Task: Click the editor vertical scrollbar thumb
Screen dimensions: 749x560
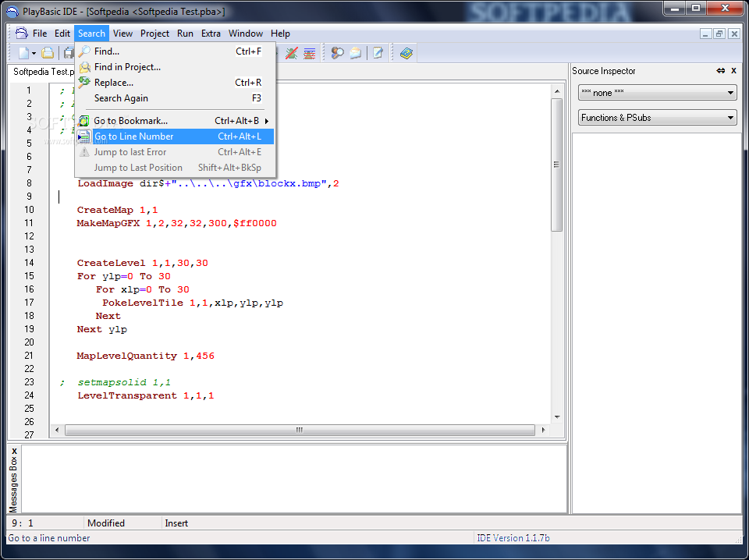Action: click(557, 165)
